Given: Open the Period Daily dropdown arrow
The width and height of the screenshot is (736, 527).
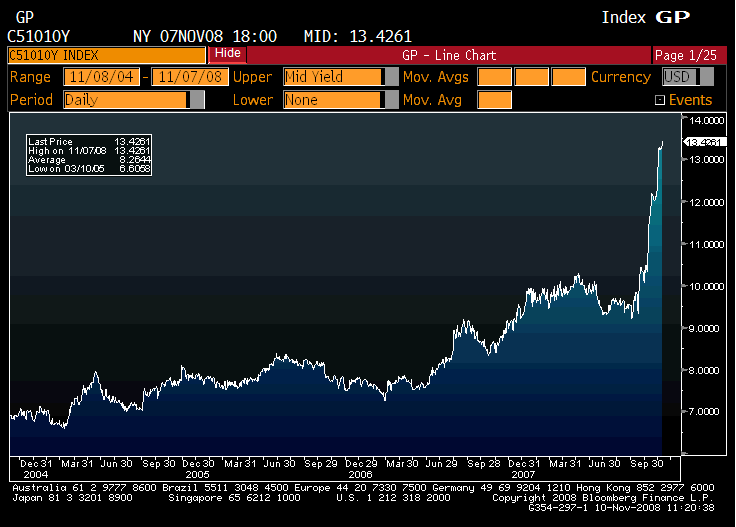Looking at the screenshot, I should point(197,100).
